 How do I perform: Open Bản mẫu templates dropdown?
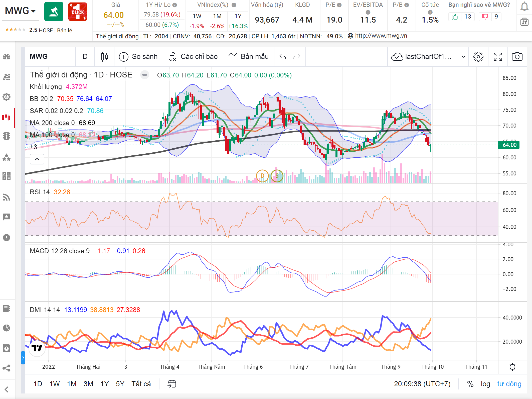[248, 57]
